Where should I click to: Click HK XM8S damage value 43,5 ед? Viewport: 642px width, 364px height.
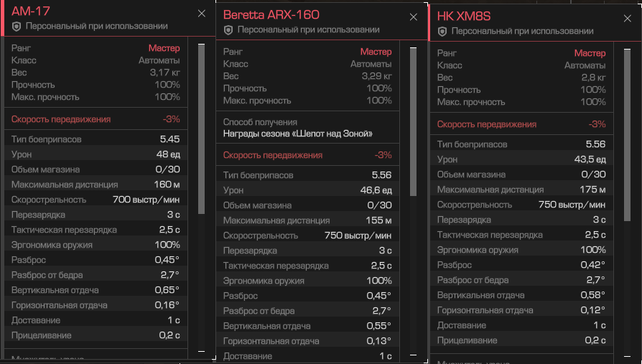tap(590, 159)
